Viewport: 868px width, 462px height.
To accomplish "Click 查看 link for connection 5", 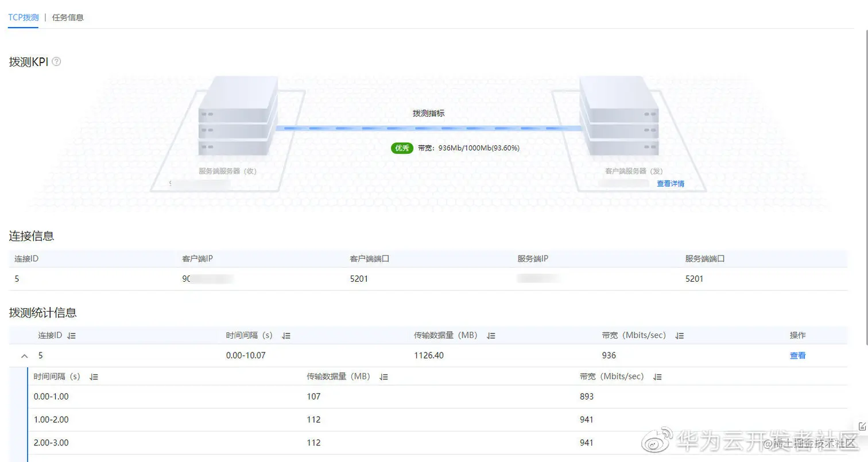I will (x=798, y=356).
